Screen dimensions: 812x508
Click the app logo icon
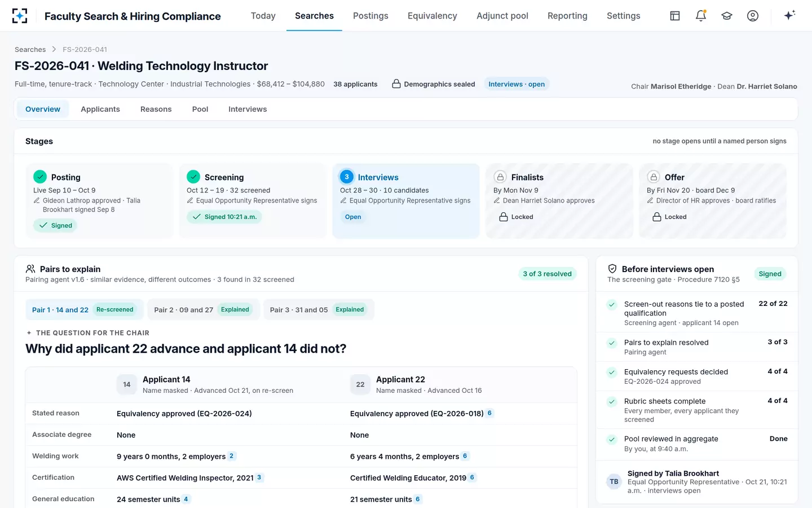pos(20,16)
